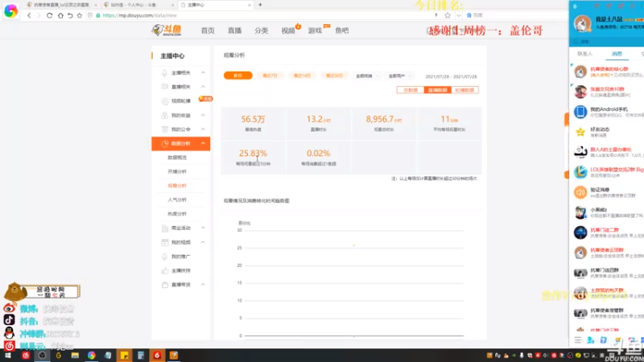Go to 游戏 in top navigation
This screenshot has height=362, width=644.
pyautogui.click(x=315, y=31)
